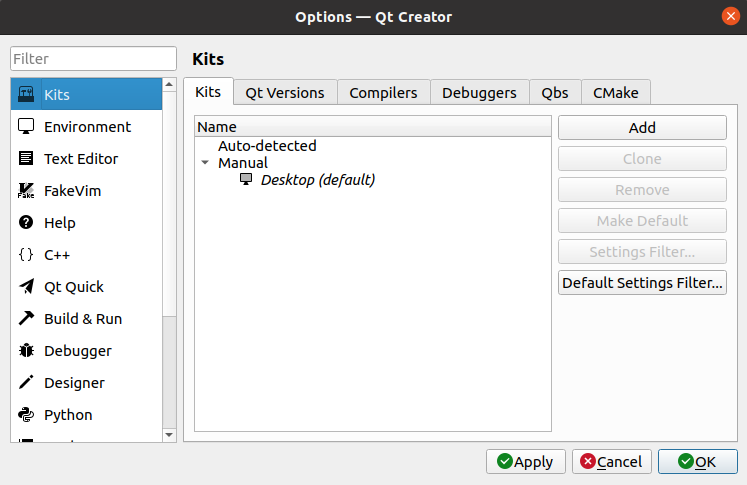747x485 pixels.
Task: Click the Add kit button
Action: pos(642,127)
